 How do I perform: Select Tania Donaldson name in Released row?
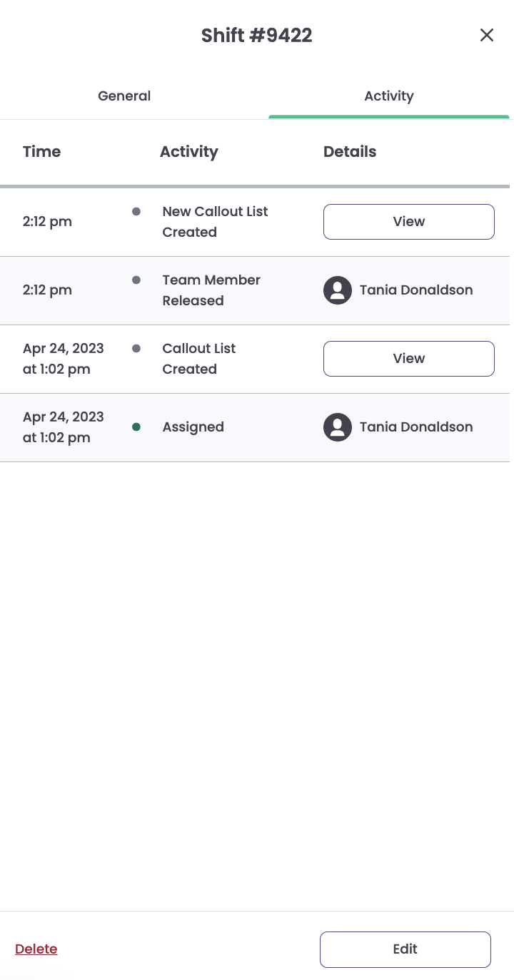tap(416, 290)
